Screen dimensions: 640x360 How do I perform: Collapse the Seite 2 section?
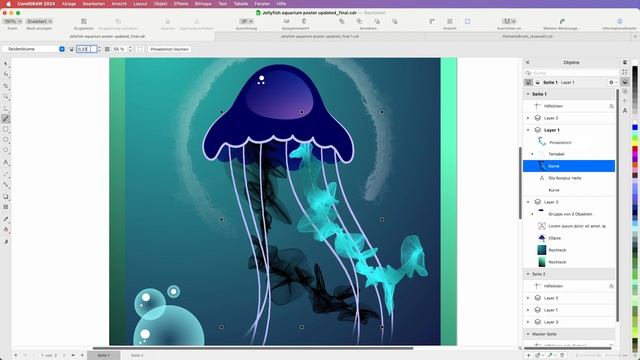(x=528, y=274)
